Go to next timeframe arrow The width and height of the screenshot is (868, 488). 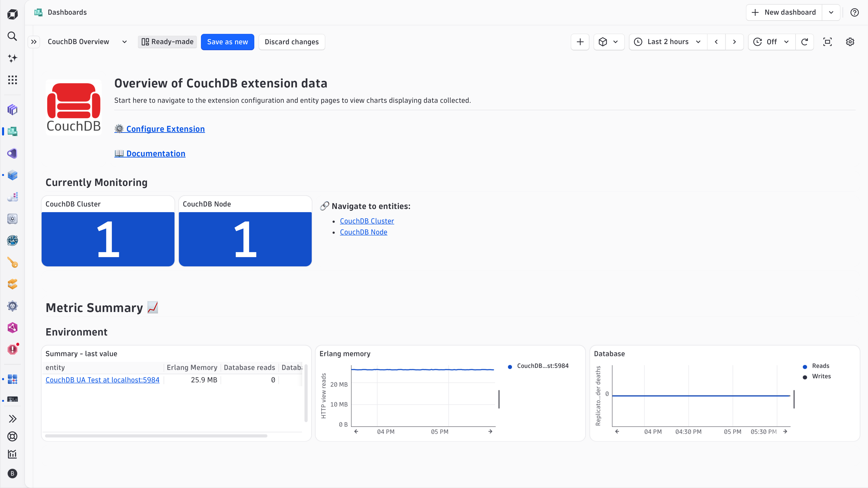click(735, 42)
